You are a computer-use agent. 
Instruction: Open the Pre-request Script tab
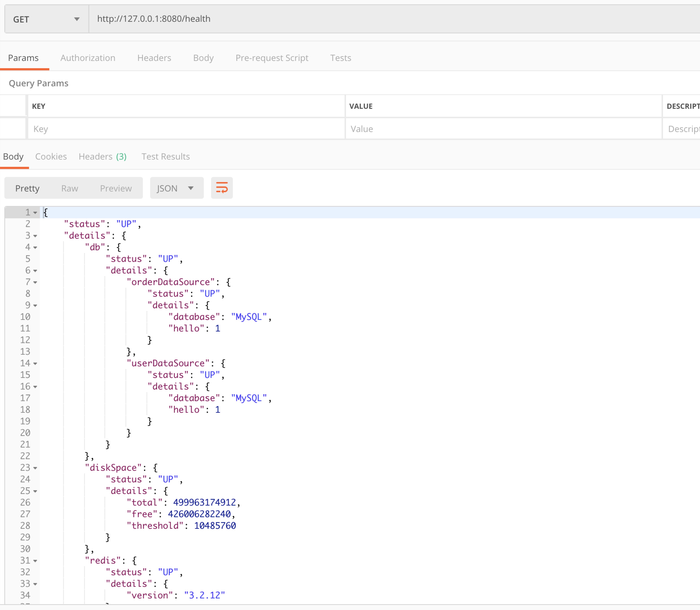click(x=272, y=58)
